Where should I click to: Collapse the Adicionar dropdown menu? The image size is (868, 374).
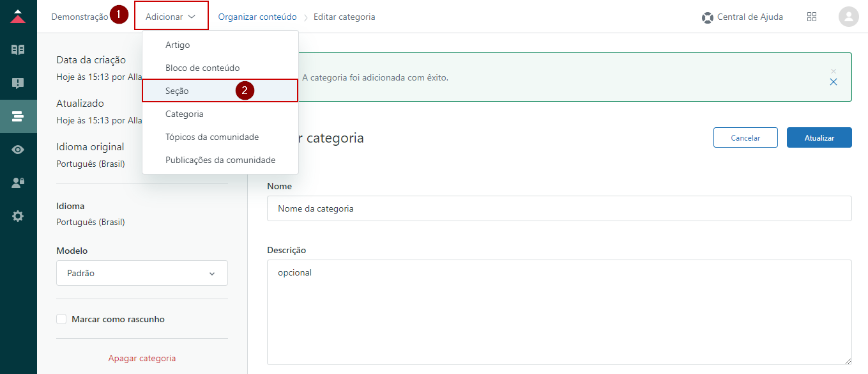pos(171,17)
